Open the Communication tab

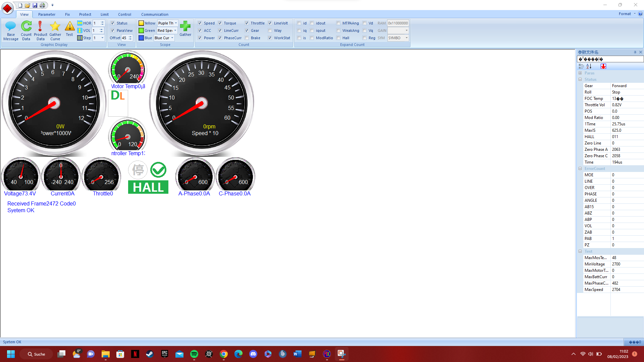point(155,14)
